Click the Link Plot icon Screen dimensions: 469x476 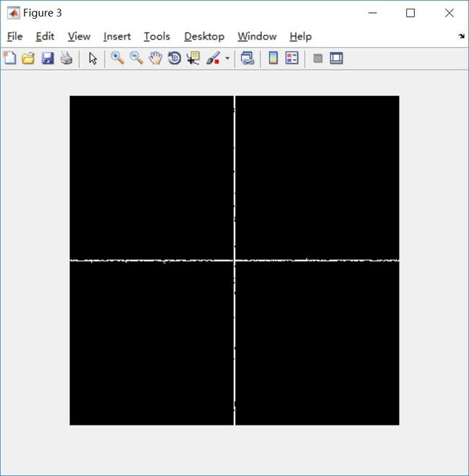pyautogui.click(x=247, y=58)
